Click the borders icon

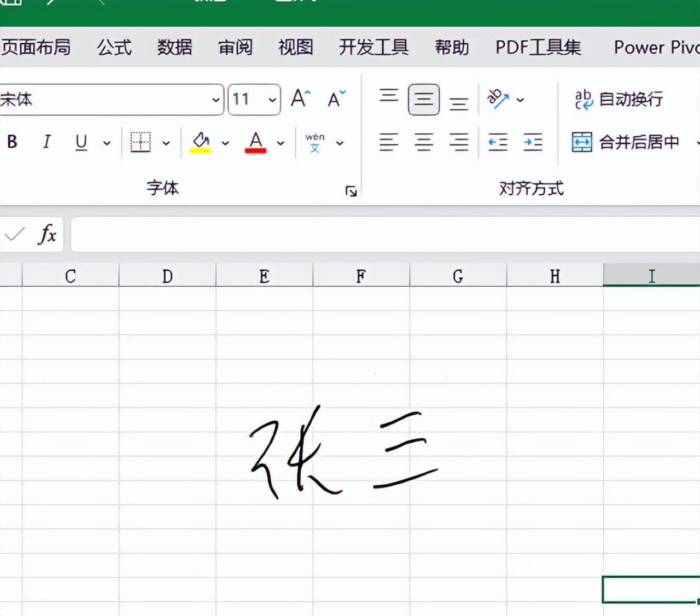click(141, 142)
